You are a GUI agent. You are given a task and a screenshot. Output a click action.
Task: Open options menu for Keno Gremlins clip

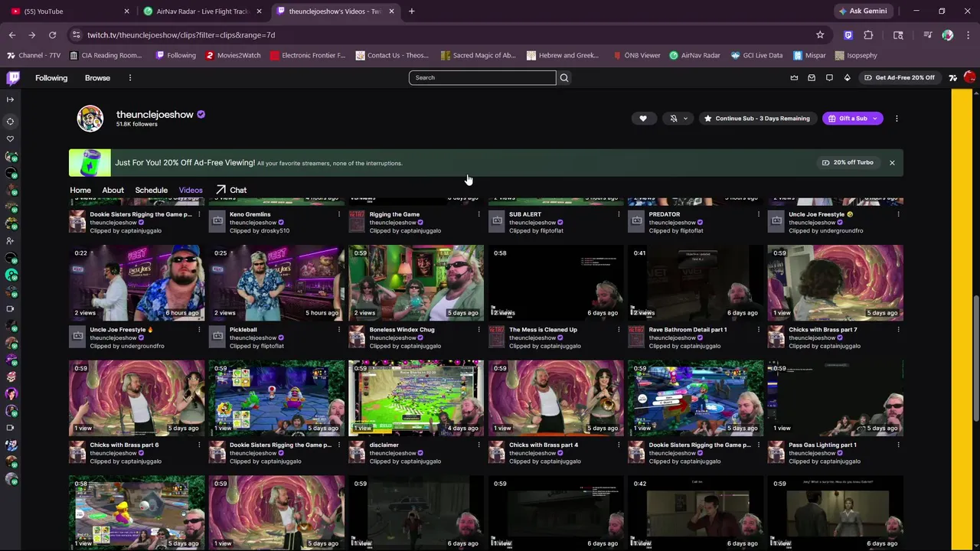click(339, 215)
